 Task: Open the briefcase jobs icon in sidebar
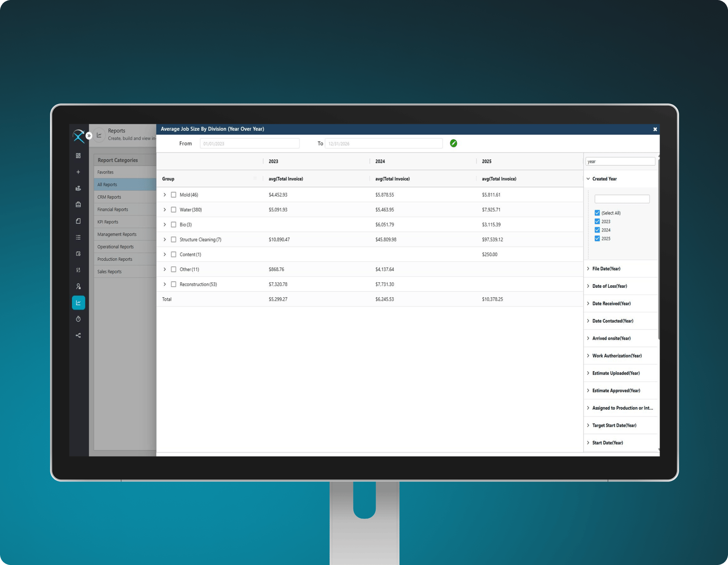78,204
